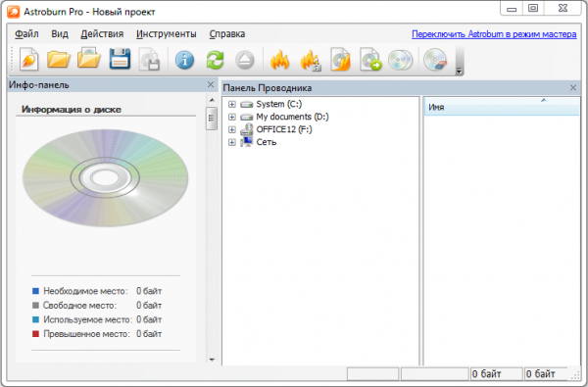Eject the disc with gray eject icon
Viewport: 588px width, 387px height.
click(x=245, y=60)
